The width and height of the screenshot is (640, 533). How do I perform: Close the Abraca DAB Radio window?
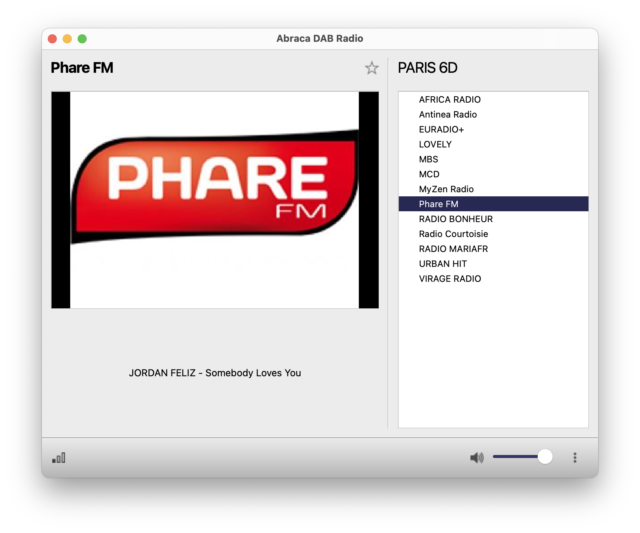(x=52, y=39)
